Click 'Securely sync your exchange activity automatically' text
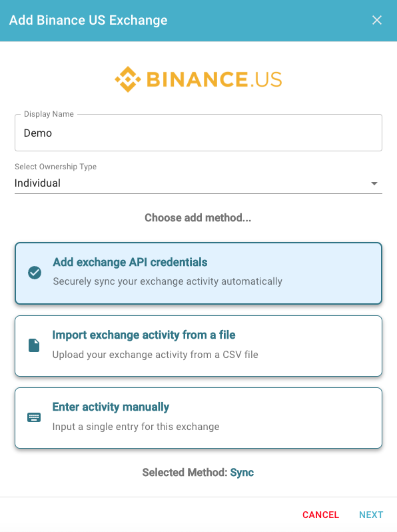This screenshot has height=532, width=397. pos(167,281)
